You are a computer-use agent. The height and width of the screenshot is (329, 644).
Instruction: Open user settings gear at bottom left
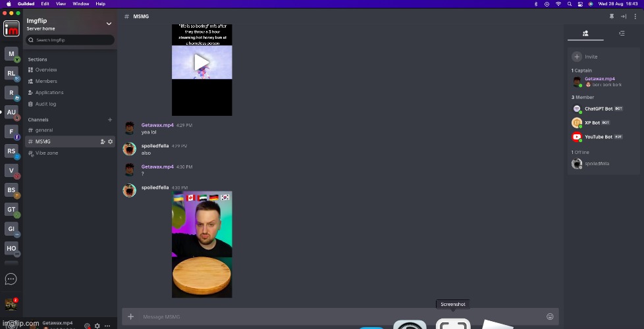coord(97,326)
